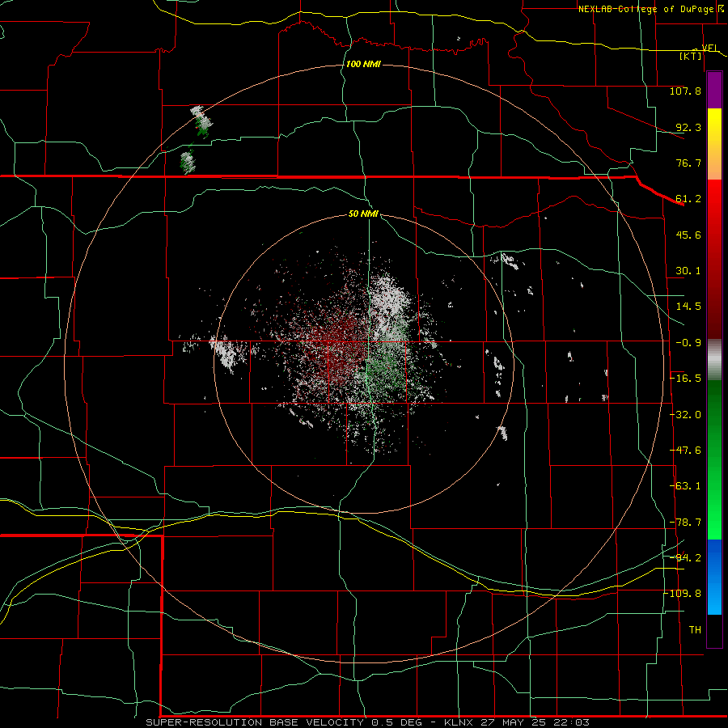Click SUPER-RESOLUTION BASE VELOCITY caption text

[256, 722]
